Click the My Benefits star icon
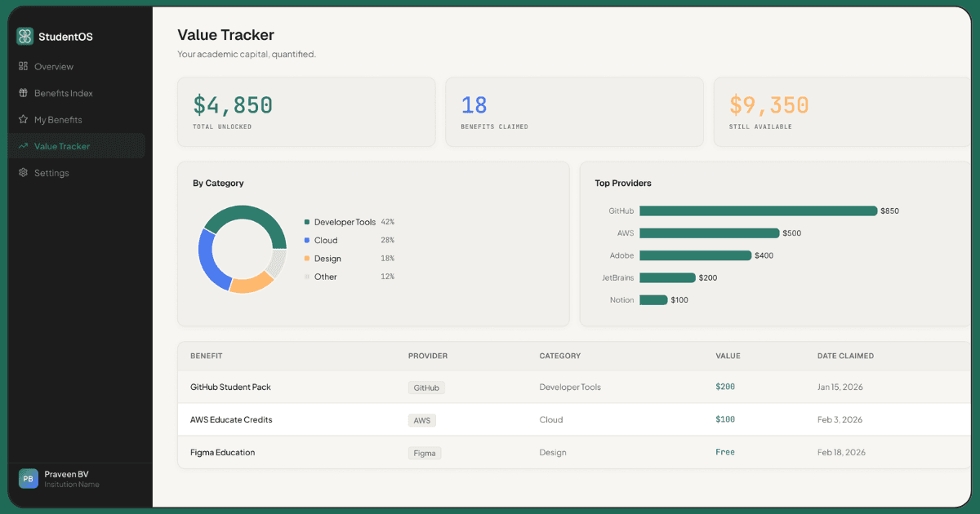 click(x=24, y=119)
